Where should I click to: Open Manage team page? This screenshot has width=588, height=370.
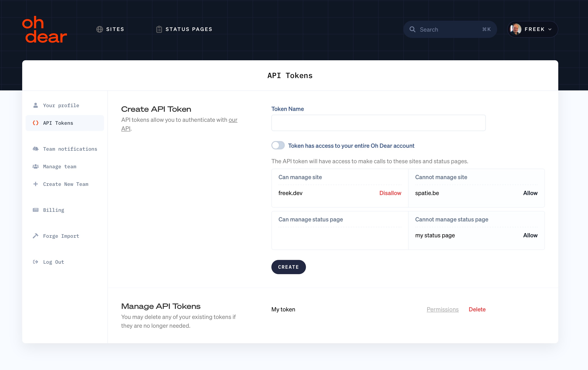[65, 166]
